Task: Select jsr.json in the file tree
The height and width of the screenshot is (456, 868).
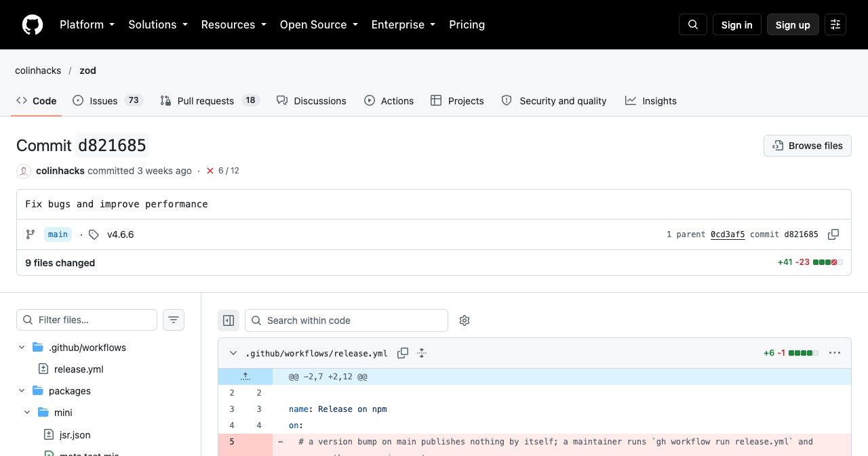Action: (75, 434)
